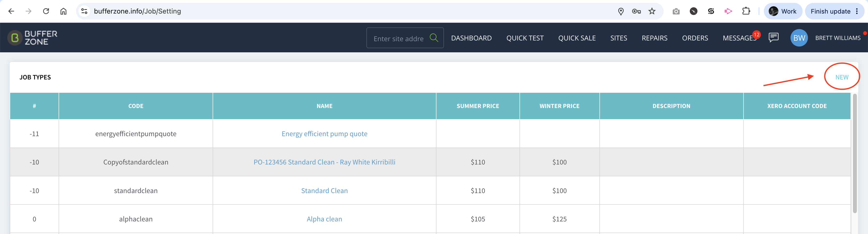Click the DESCRIPTION column header
The width and height of the screenshot is (868, 234).
coord(671,106)
